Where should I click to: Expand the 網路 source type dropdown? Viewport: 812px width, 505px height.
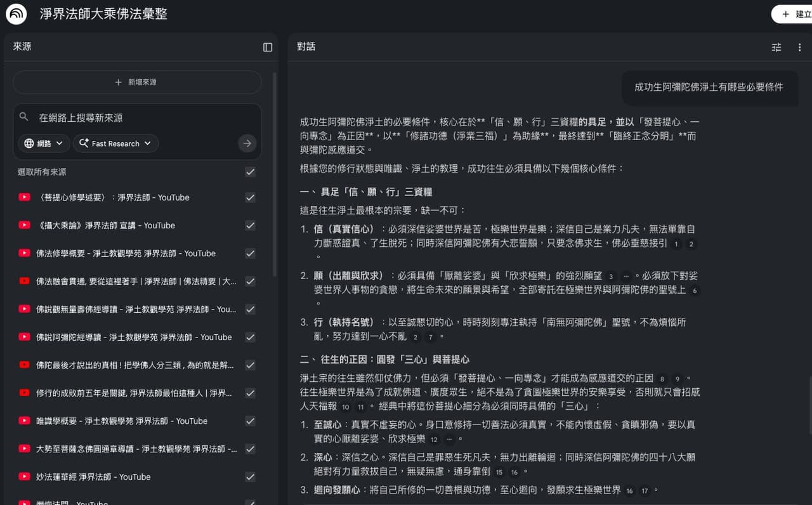click(x=44, y=143)
